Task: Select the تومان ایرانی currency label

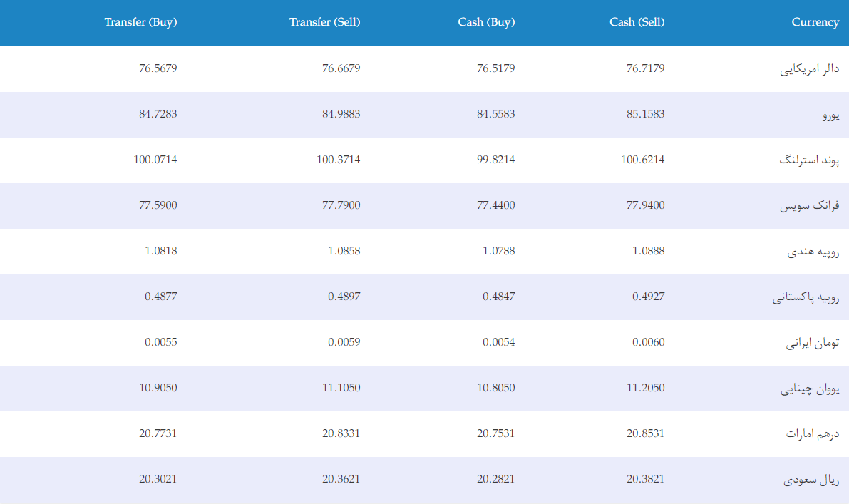Action: click(813, 343)
